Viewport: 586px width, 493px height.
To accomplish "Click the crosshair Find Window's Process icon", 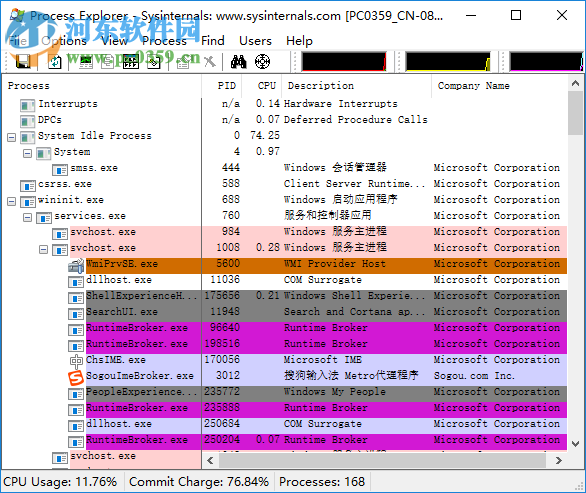I will coord(262,62).
